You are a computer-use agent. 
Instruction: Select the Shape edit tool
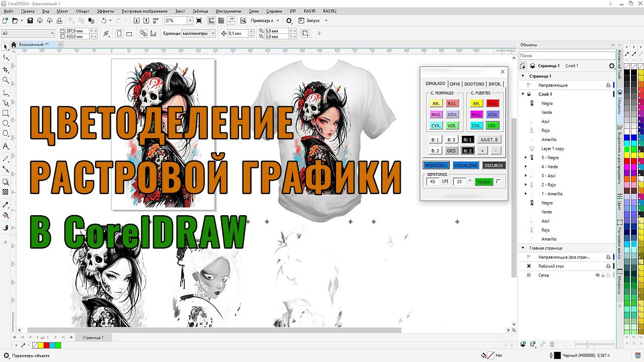tap(6, 58)
